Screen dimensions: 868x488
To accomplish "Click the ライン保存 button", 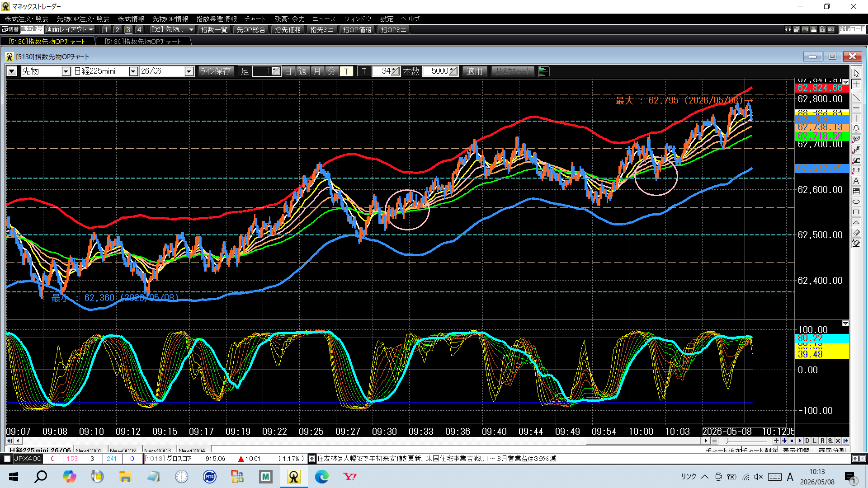I will pos(216,71).
